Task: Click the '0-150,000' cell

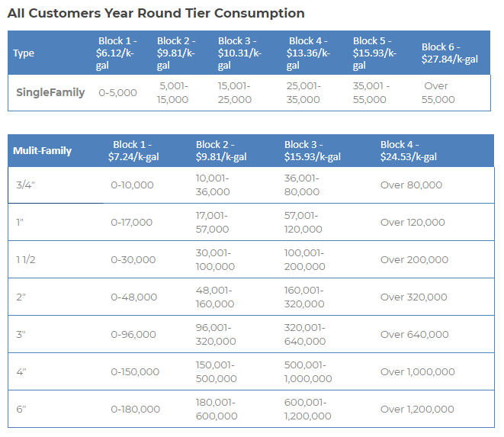Action: coord(135,372)
